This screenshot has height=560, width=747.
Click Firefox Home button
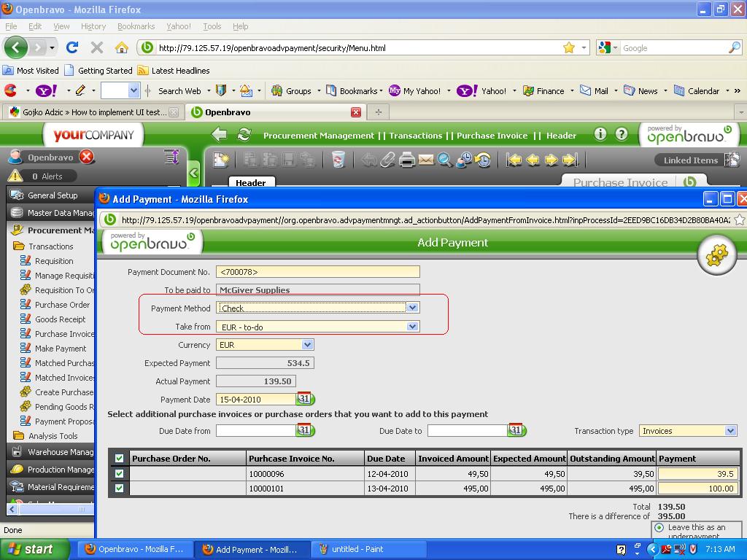coord(122,47)
